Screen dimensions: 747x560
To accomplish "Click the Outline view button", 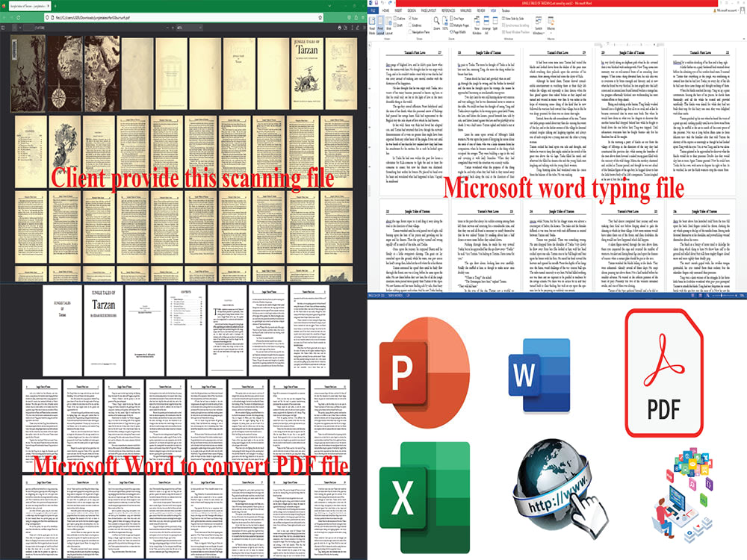I will point(399,19).
